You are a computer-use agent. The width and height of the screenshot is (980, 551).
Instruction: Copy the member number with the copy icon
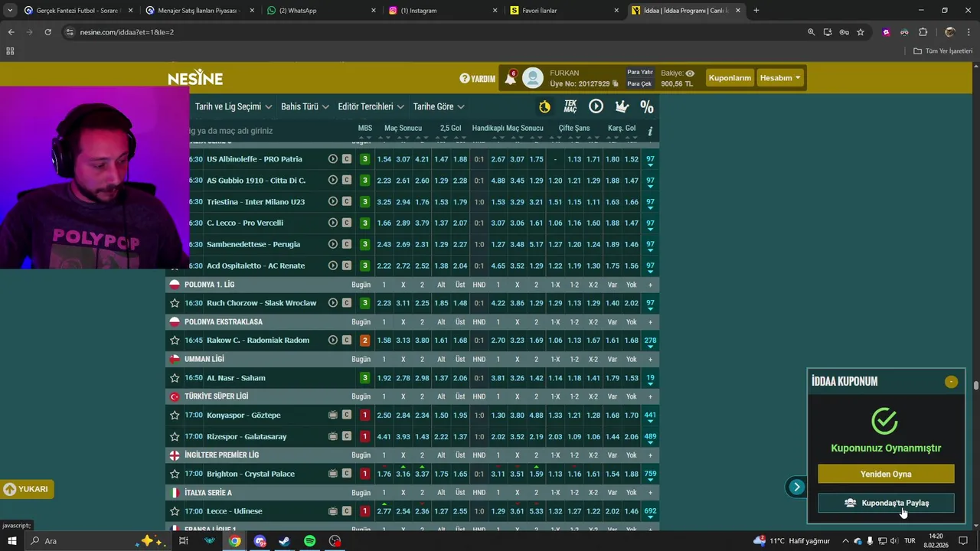pyautogui.click(x=616, y=84)
